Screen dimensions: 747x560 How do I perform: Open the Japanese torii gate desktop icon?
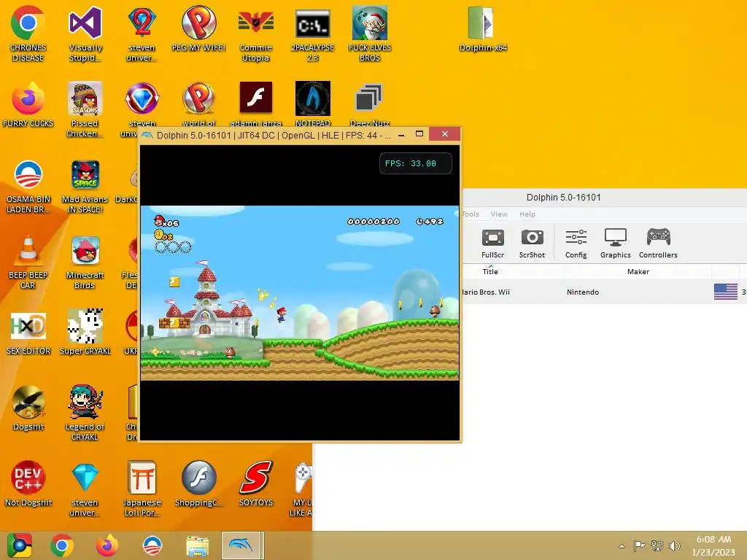tap(142, 488)
